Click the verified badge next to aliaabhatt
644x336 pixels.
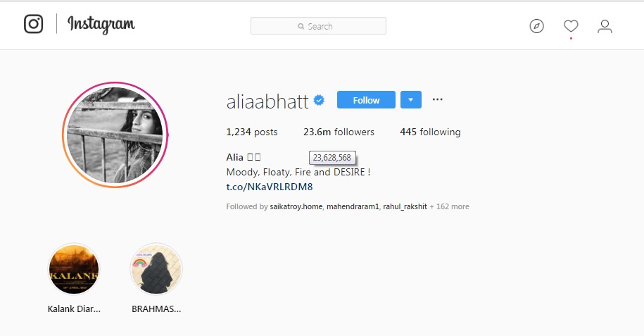click(x=319, y=100)
